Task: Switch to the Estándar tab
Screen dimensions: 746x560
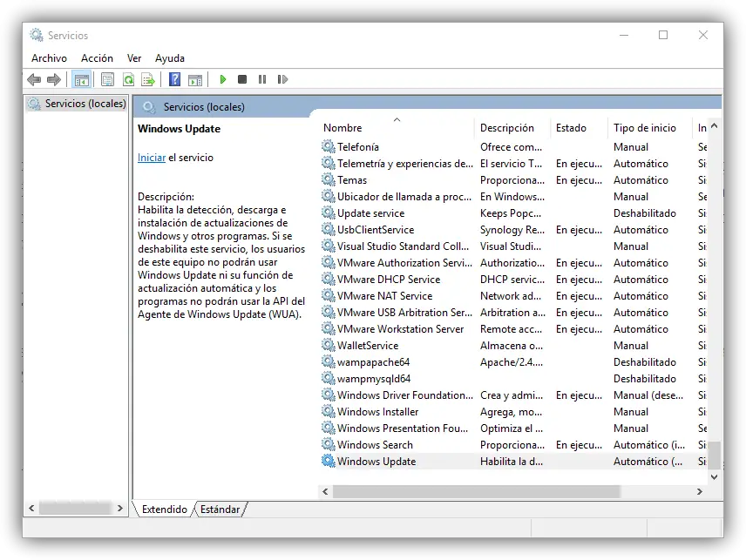Action: pyautogui.click(x=220, y=509)
